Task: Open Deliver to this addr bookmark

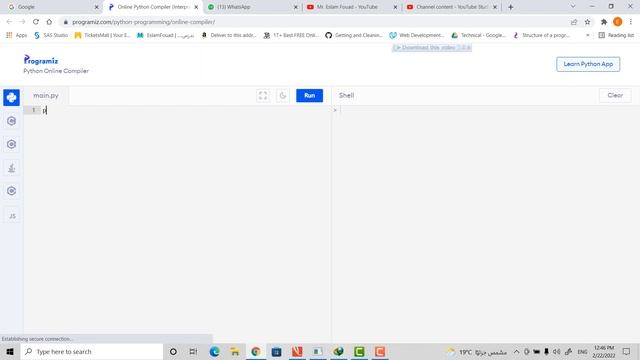Action: click(229, 36)
